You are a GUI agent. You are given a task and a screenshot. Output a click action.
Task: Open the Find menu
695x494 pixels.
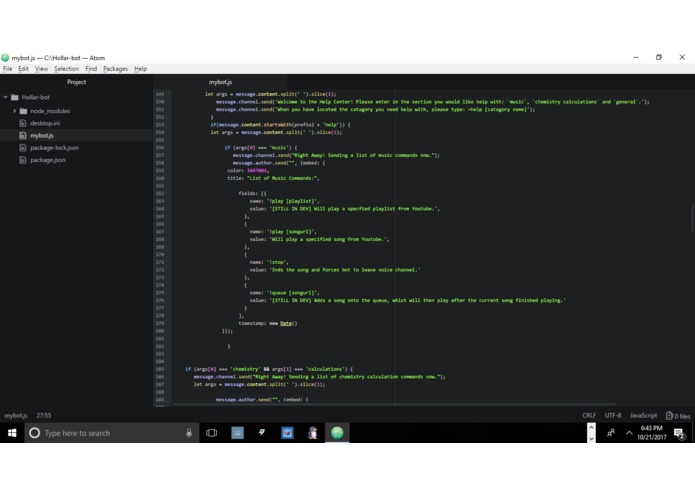pyautogui.click(x=91, y=69)
